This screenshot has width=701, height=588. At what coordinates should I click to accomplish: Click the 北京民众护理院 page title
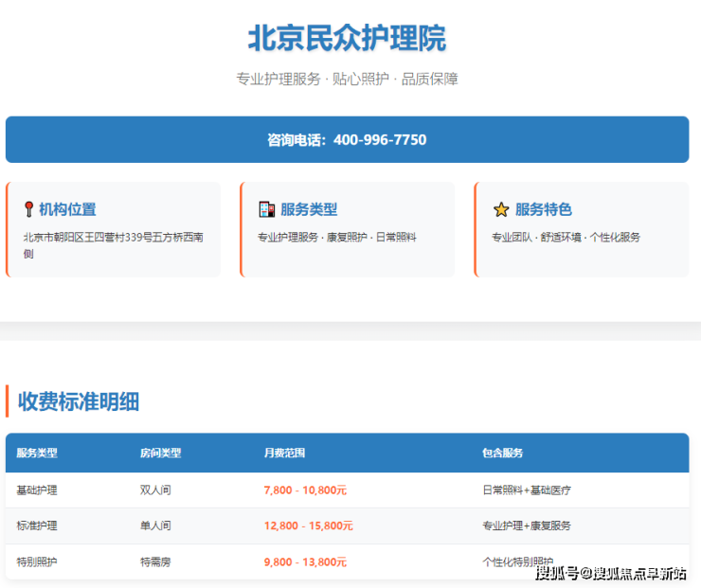pyautogui.click(x=347, y=39)
